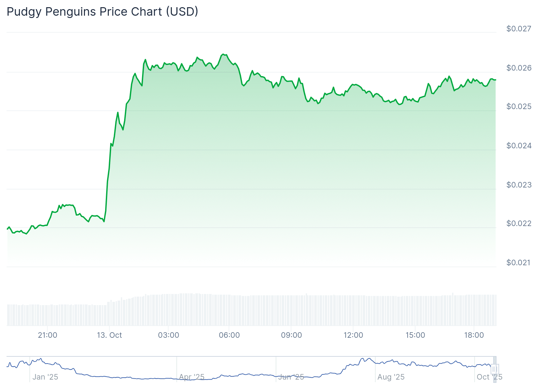Select the 03:00 time axis label
This screenshot has height=392, width=537.
coord(169,335)
